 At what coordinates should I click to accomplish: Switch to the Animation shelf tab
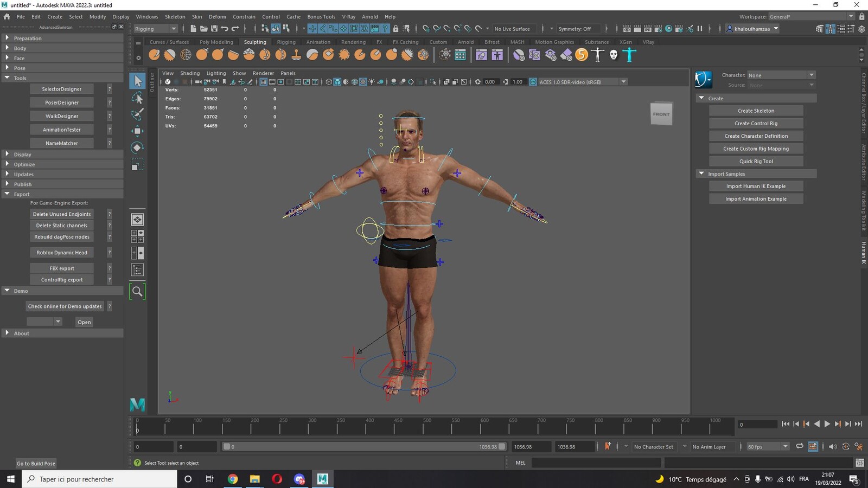point(318,42)
